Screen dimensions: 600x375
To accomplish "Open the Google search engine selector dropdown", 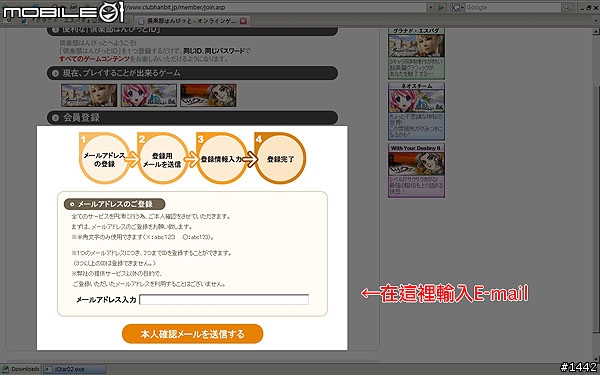I will pyautogui.click(x=457, y=7).
